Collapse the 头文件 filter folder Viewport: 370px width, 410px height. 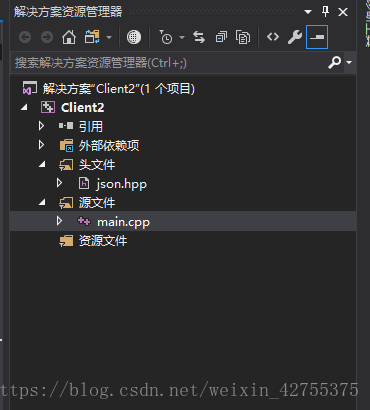tap(42, 164)
